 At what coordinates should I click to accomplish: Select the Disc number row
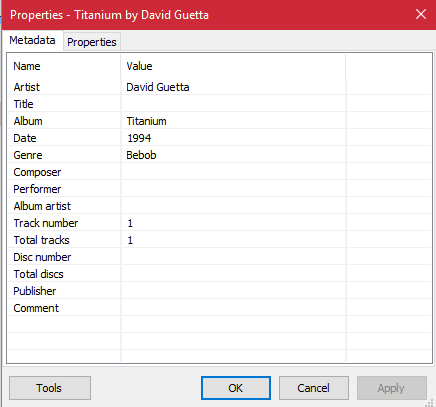[219, 257]
